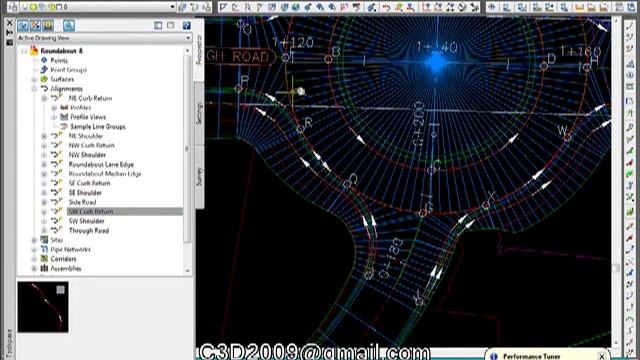Click the Alignments collection icon
640x360 pixels.
point(44,89)
